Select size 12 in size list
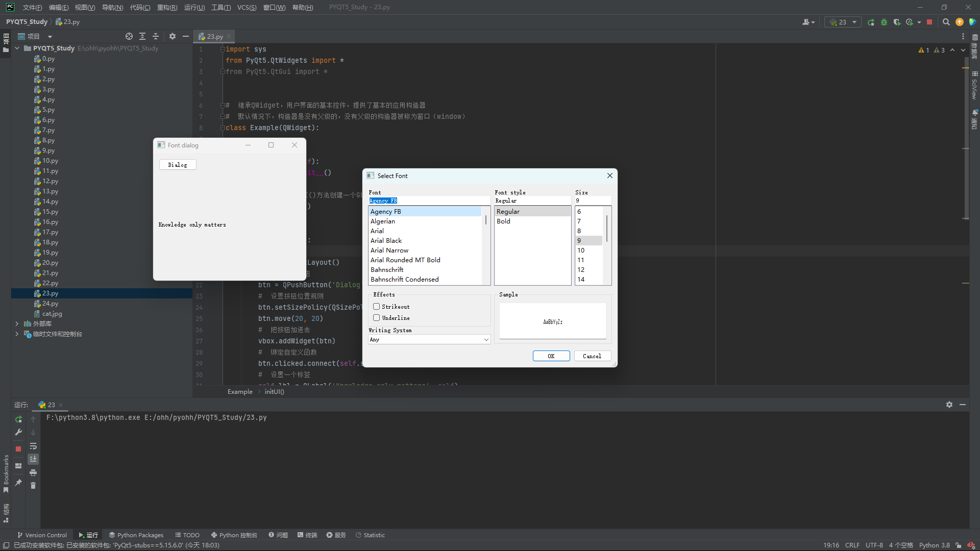Screen dimensions: 980x551 coord(589,270)
